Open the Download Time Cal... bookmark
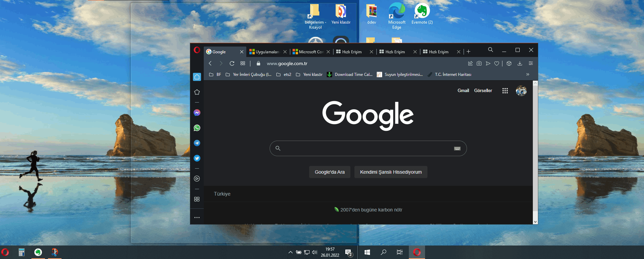This screenshot has height=259, width=644. tap(350, 75)
